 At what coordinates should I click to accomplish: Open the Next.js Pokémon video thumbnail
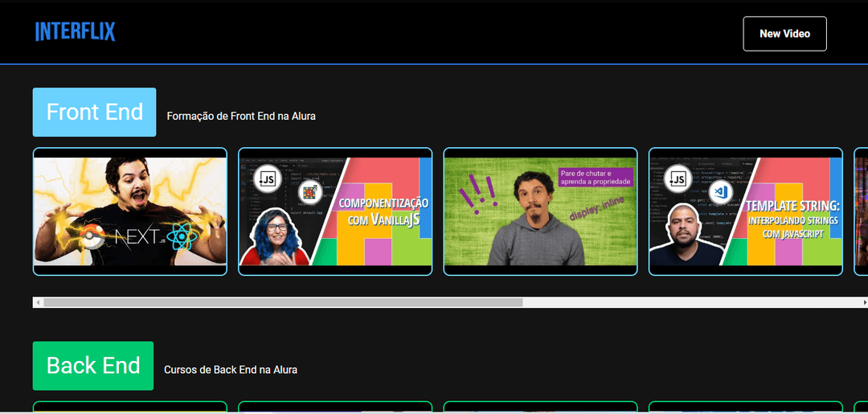(x=130, y=211)
